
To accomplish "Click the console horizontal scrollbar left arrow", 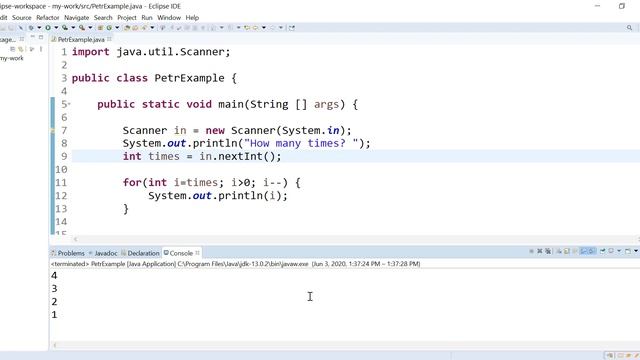I will pos(55,345).
